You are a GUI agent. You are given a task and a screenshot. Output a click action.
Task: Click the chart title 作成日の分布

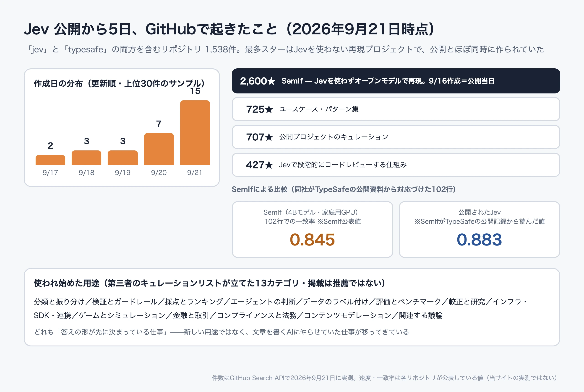click(x=119, y=83)
